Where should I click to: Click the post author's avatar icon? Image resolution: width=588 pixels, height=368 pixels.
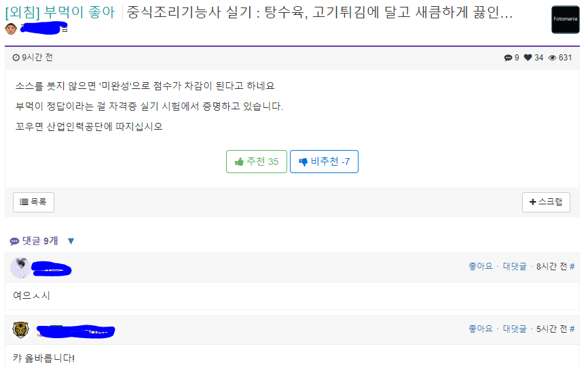click(11, 28)
